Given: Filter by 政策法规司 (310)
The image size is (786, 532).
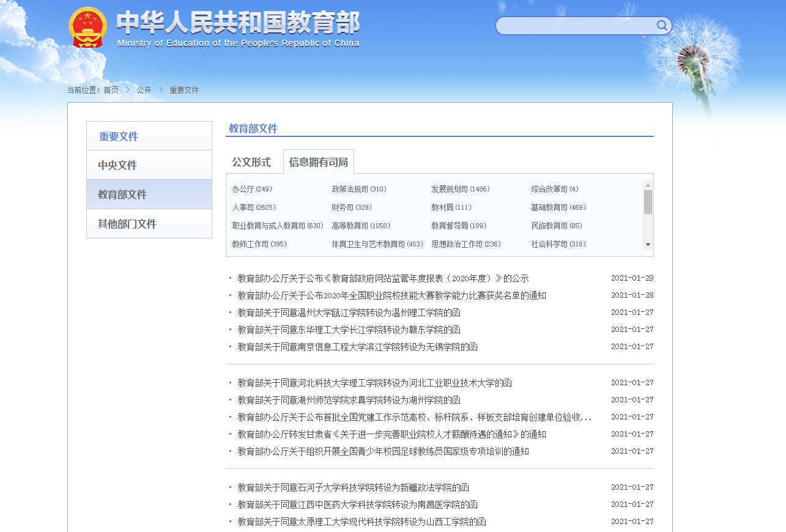Looking at the screenshot, I should (359, 190).
